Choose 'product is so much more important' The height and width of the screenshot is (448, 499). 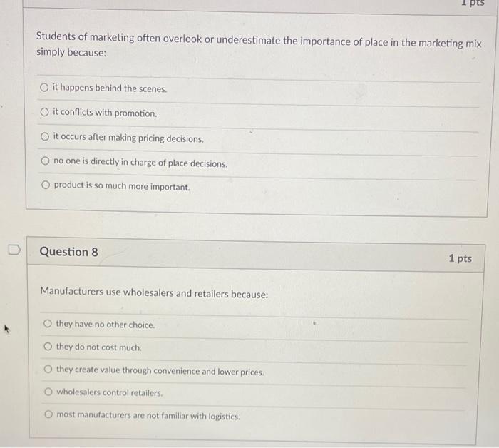[45, 187]
